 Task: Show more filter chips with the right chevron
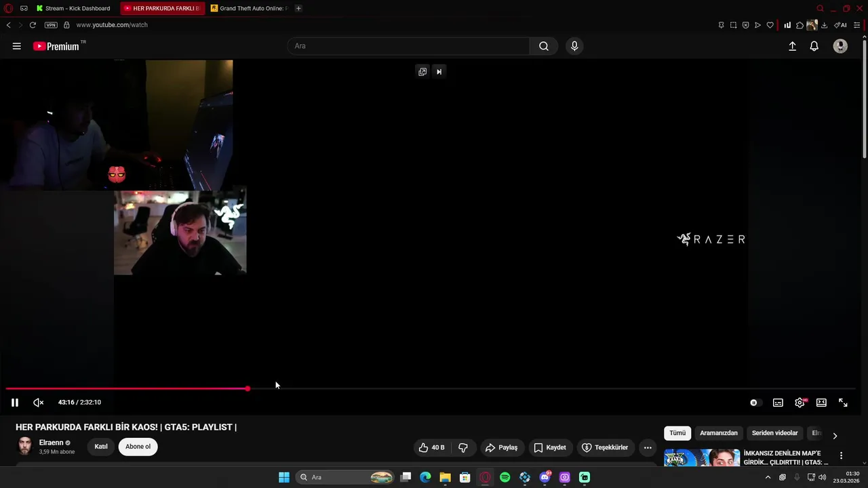pyautogui.click(x=835, y=436)
